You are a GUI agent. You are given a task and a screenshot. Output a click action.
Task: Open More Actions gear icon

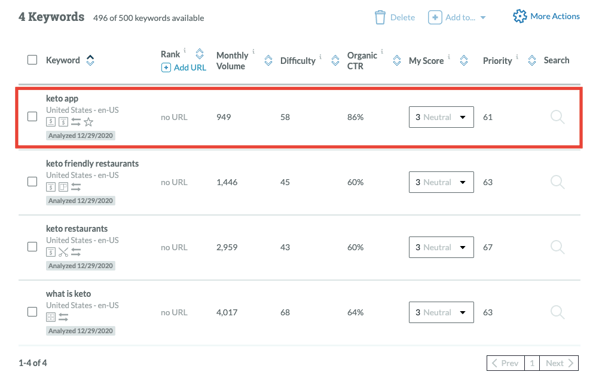coord(519,16)
